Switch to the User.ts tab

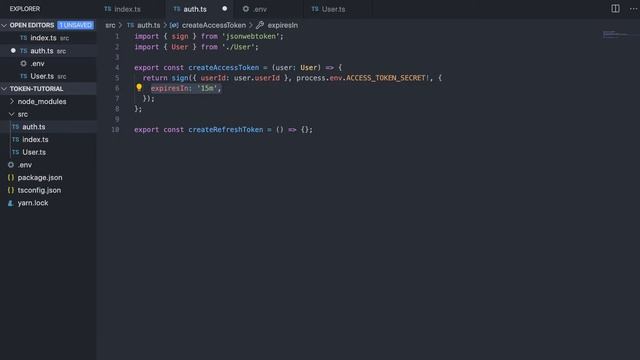(338, 9)
